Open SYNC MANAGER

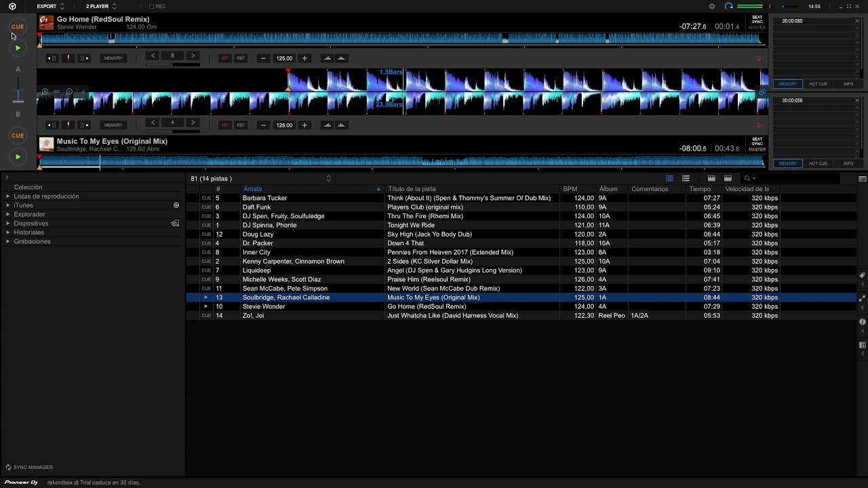(29, 467)
